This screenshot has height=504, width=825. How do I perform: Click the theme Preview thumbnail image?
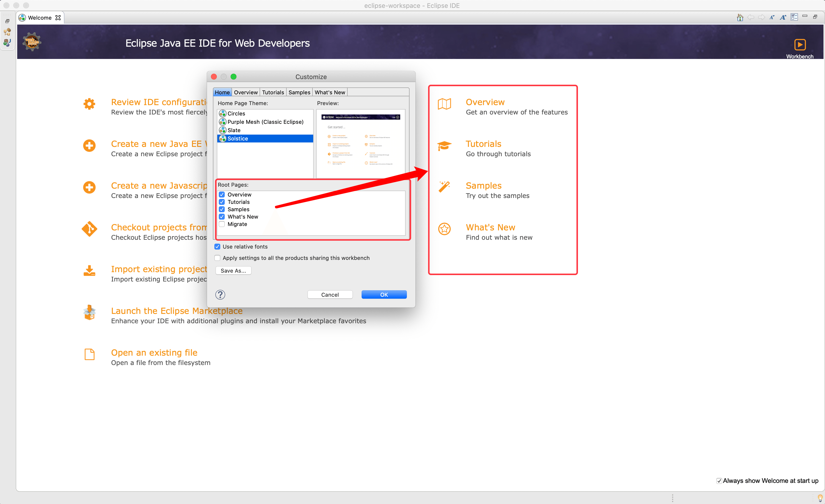(x=361, y=143)
